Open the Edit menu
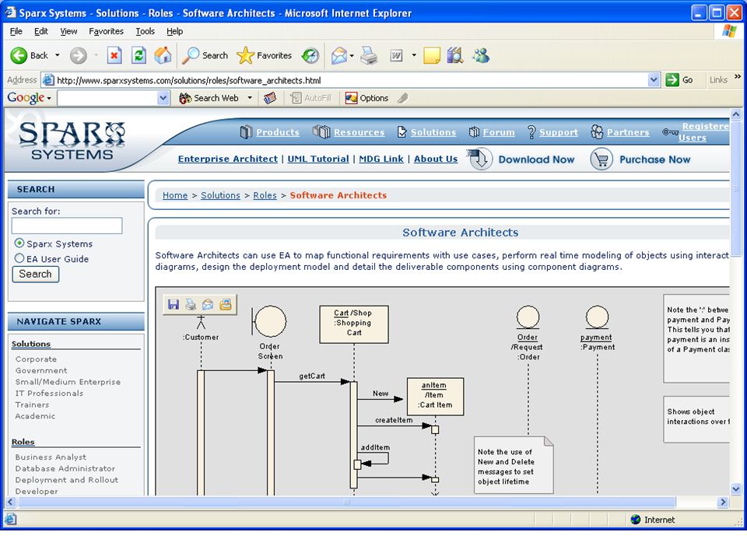This screenshot has height=560, width=747. [x=41, y=31]
